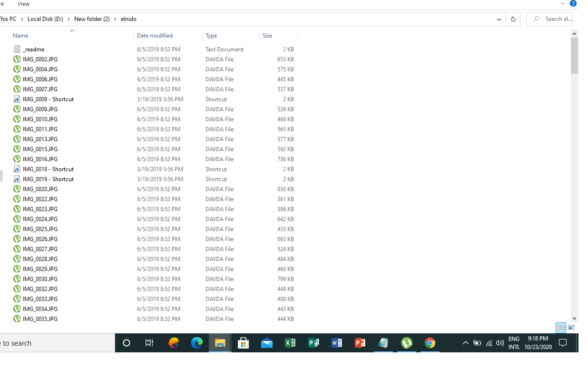The height and width of the screenshot is (369, 588).
Task: Select the IMG_0016.JPG file icon
Action: (x=17, y=159)
